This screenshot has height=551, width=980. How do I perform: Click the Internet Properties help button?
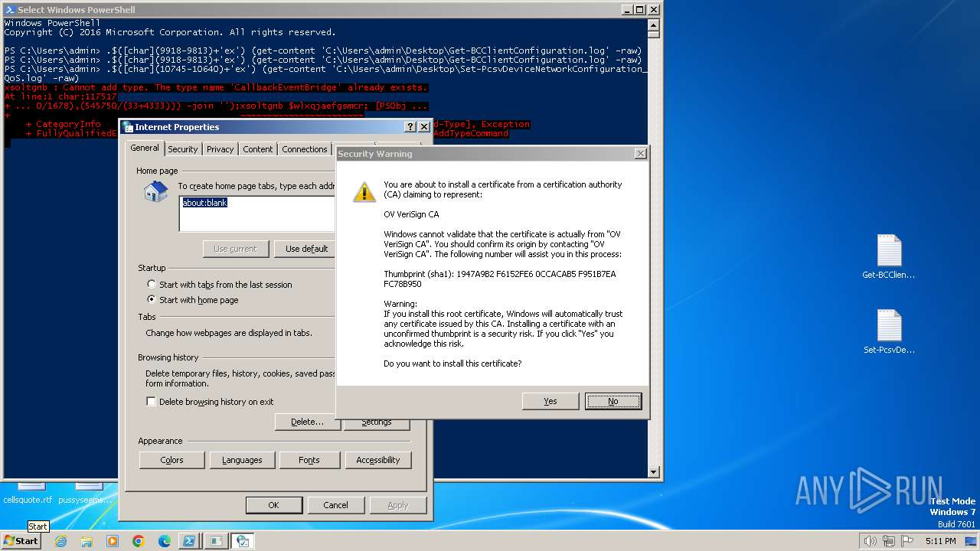click(410, 127)
